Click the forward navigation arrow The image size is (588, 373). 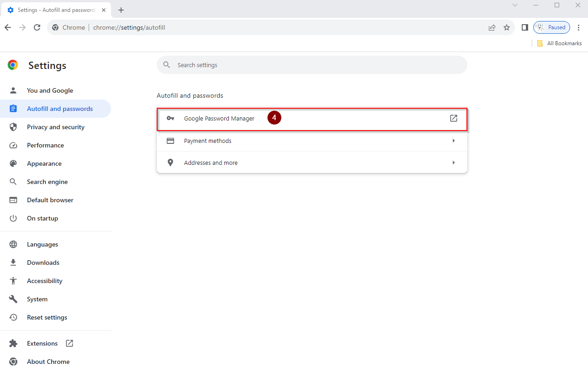[22, 27]
